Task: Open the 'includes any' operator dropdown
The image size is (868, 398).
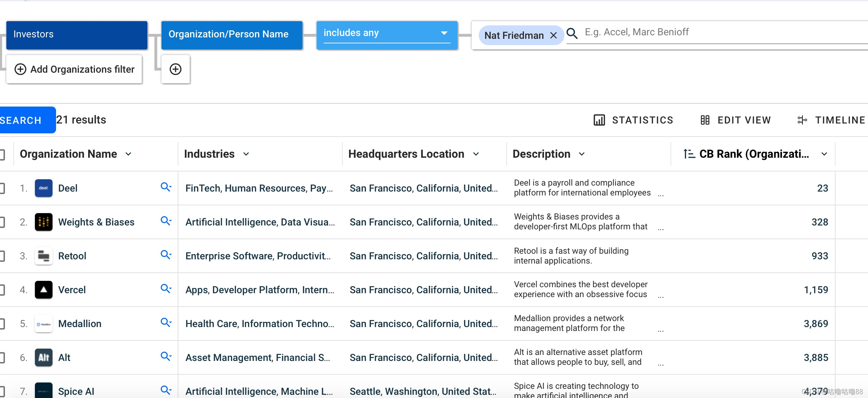Action: (387, 35)
